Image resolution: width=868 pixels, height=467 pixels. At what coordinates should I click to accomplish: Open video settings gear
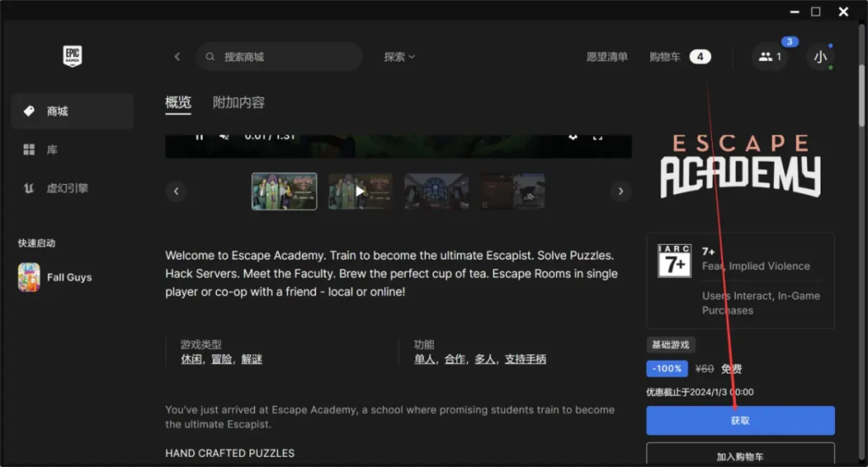click(573, 136)
